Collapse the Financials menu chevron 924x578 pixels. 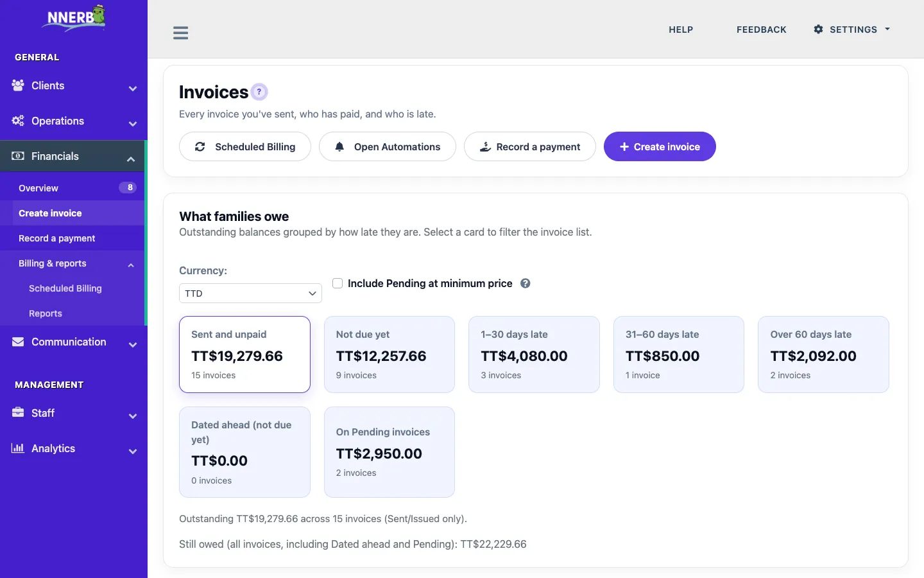click(131, 159)
